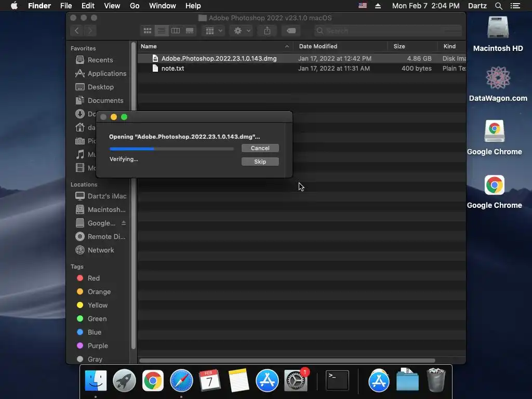Filter by the Purple tag
The height and width of the screenshot is (399, 532).
click(x=92, y=345)
